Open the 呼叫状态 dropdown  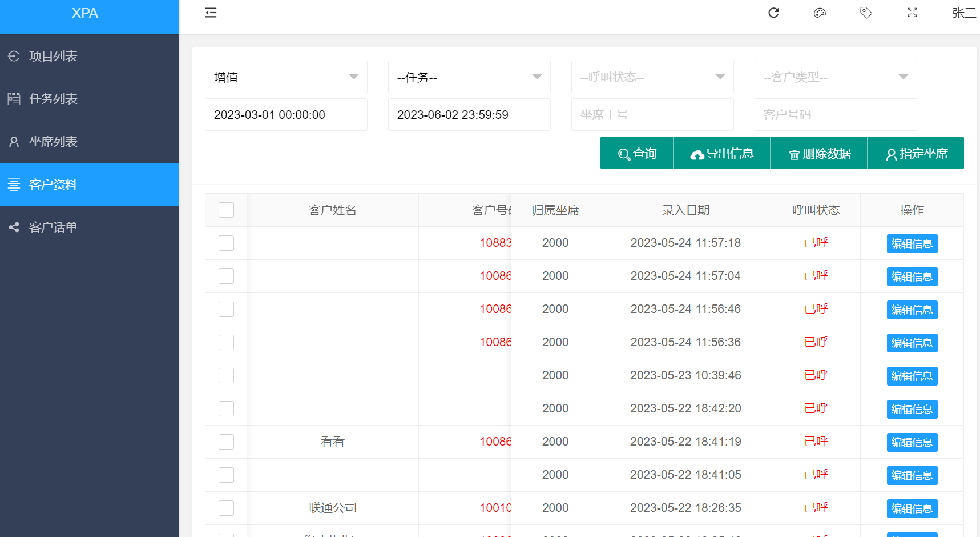652,77
